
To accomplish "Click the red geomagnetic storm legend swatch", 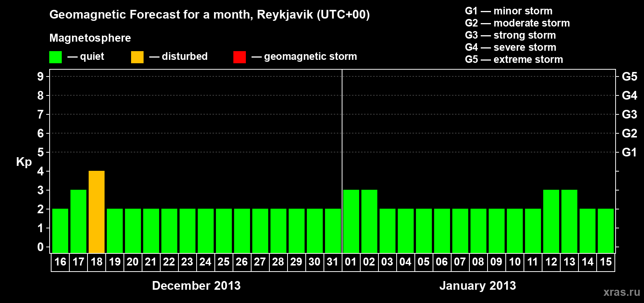I will [x=239, y=57].
